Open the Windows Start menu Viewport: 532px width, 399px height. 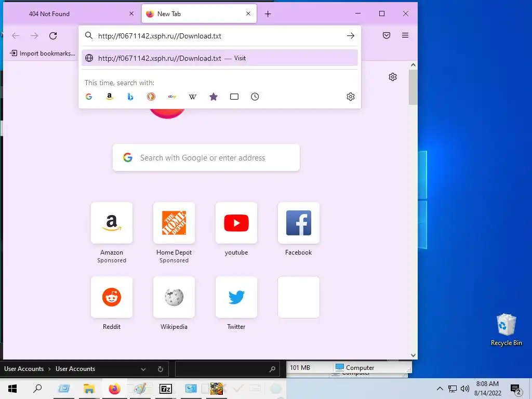coord(12,389)
